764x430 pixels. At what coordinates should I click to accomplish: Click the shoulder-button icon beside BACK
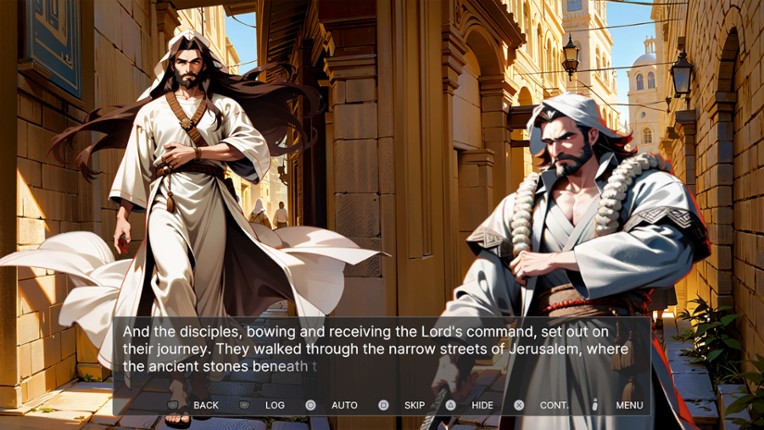point(173,405)
